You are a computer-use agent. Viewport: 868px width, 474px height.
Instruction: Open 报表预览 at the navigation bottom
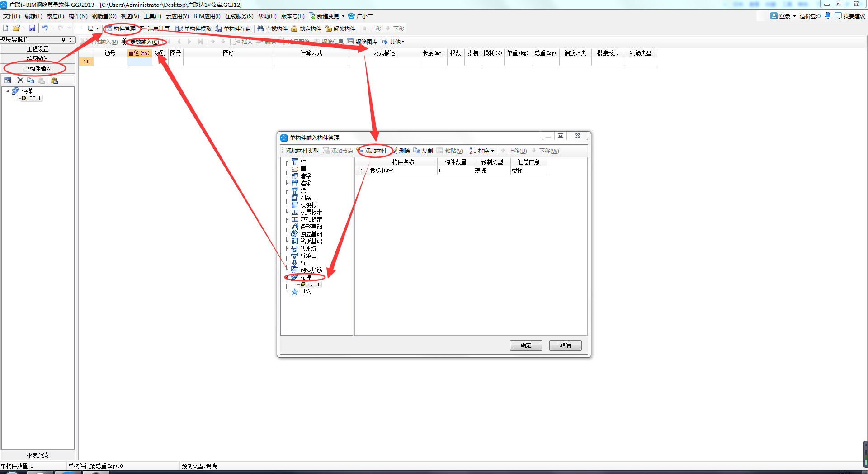click(38, 455)
